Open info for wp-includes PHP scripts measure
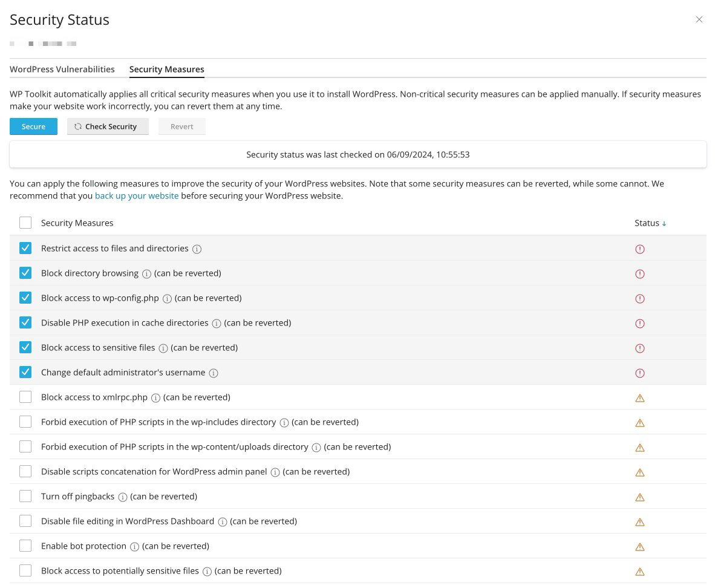 tap(284, 423)
